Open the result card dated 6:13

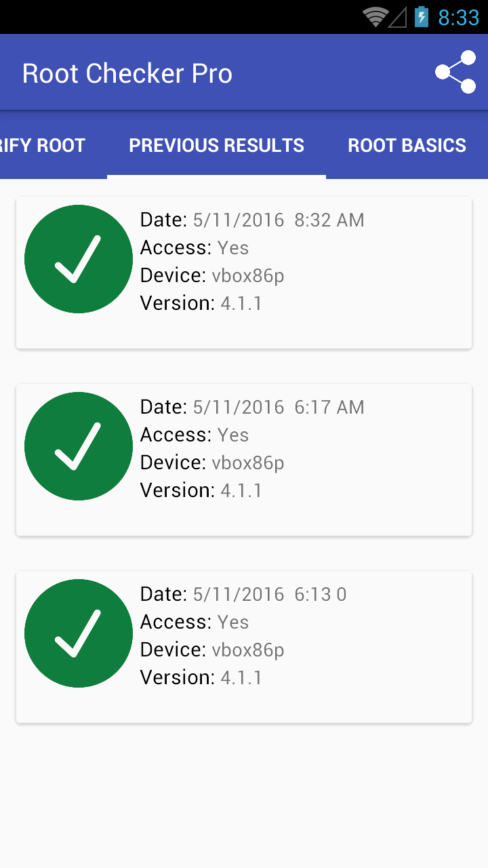point(244,647)
